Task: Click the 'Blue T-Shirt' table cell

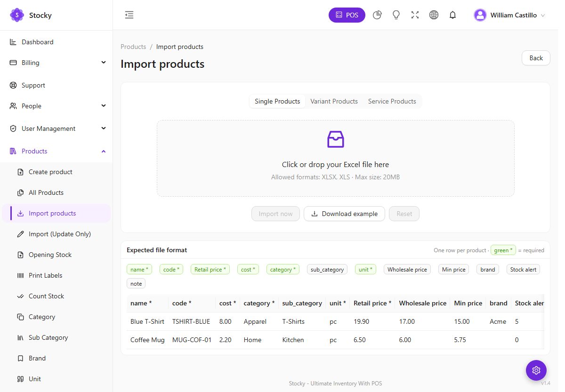Action: point(147,321)
